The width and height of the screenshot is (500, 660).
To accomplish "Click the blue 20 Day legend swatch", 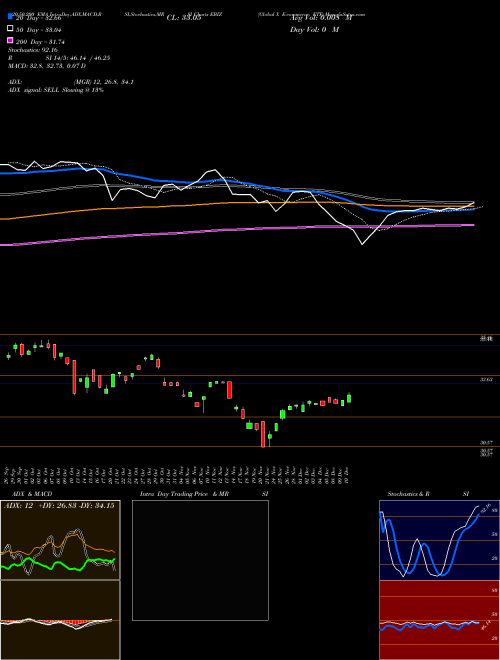I will pyautogui.click(x=10, y=17).
